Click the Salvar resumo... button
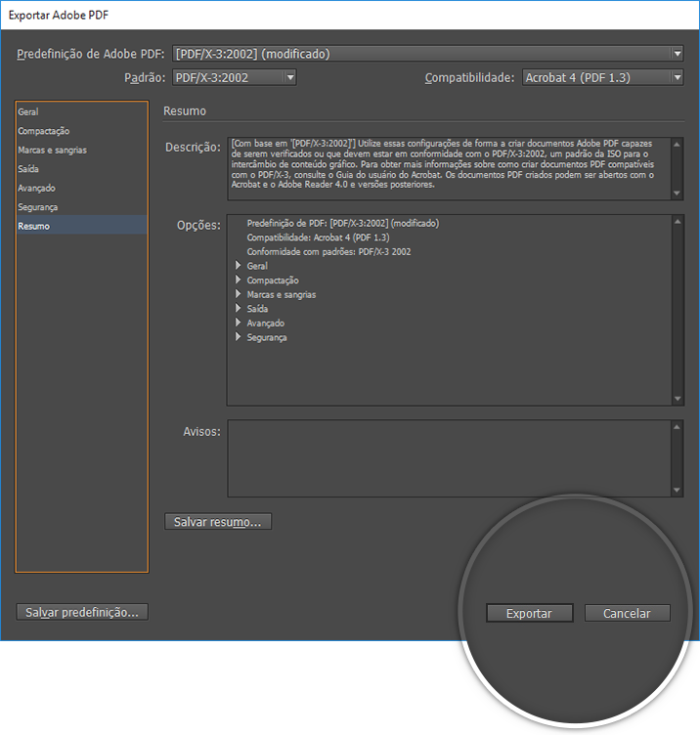Image resolution: width=700 pixels, height=735 pixels. (x=217, y=522)
